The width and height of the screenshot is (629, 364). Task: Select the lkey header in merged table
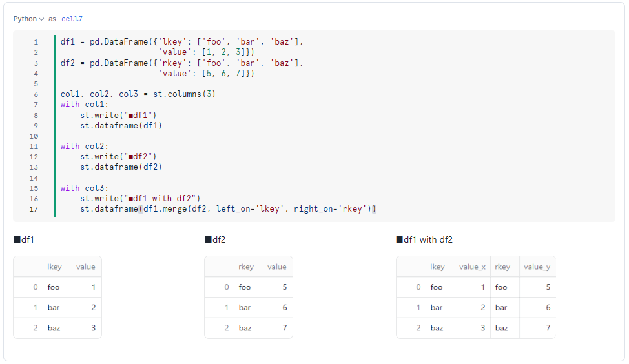(440, 267)
